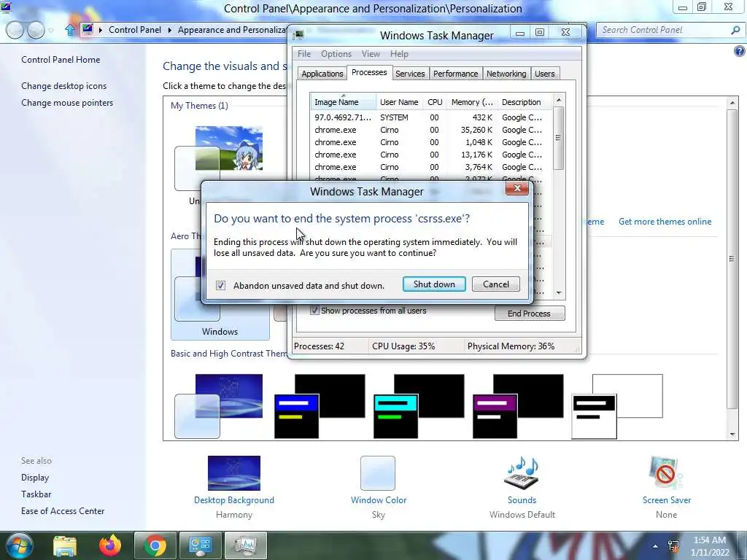
Task: Click the Control Panel help icon
Action: tap(740, 51)
